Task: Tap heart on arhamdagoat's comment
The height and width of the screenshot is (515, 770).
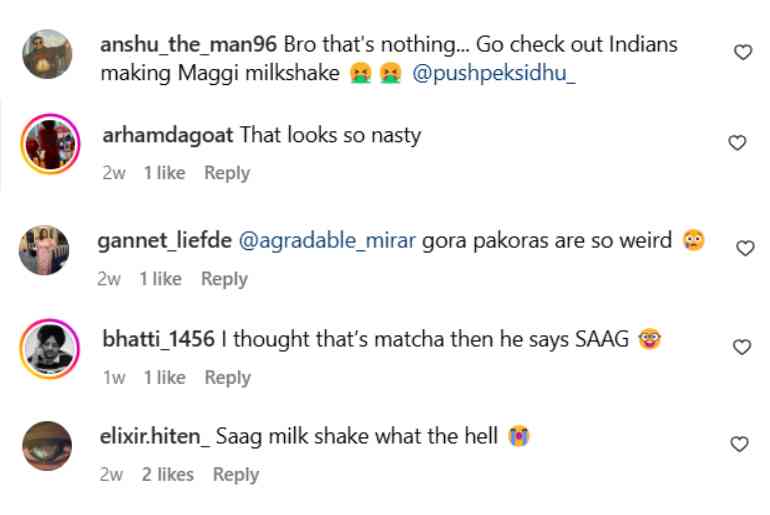Action: coord(737,143)
